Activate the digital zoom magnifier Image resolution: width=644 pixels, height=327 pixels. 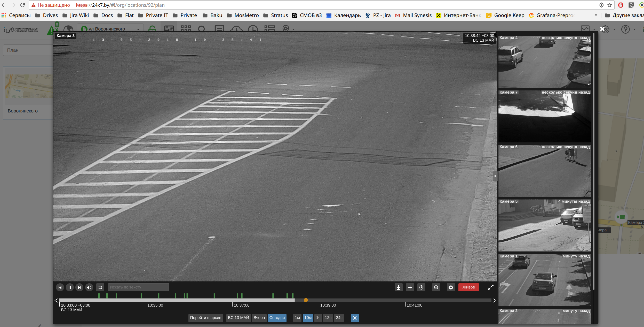tap(436, 287)
